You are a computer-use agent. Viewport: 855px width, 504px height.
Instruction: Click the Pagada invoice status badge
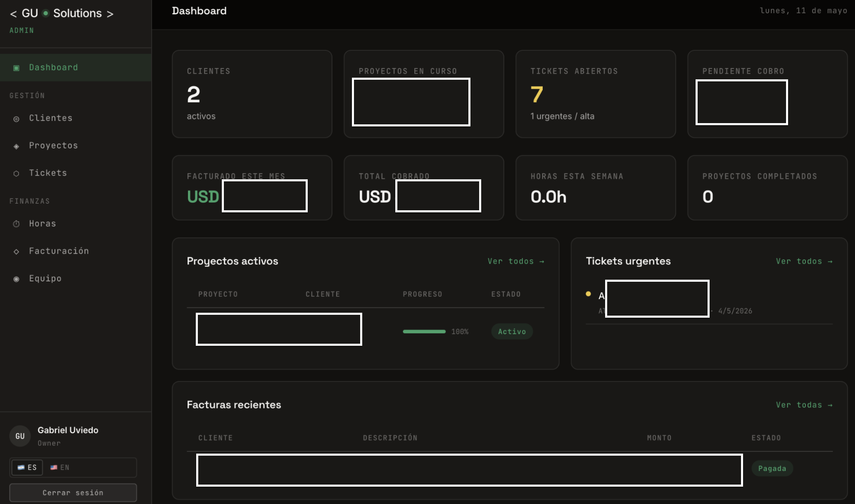[772, 468]
